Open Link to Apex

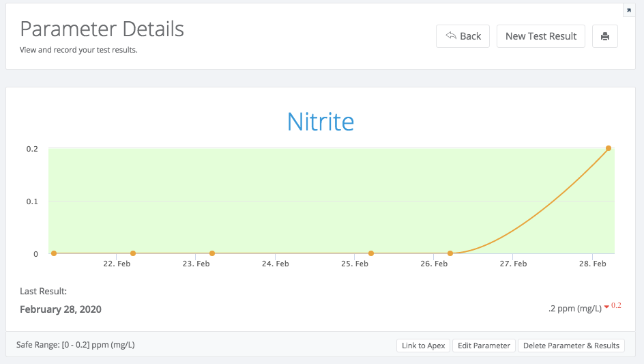coord(423,346)
